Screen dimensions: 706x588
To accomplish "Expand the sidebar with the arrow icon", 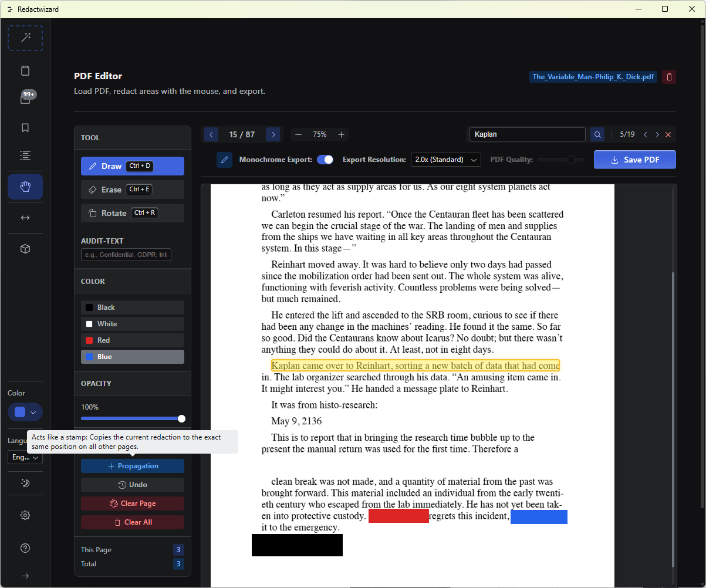I will (x=25, y=576).
